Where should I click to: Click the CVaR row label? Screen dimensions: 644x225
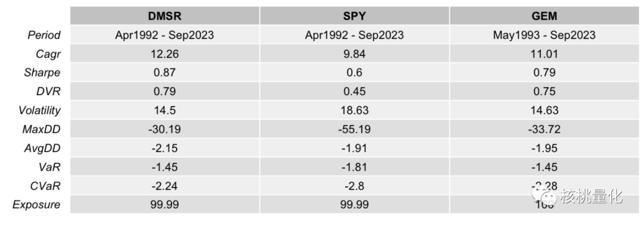pyautogui.click(x=47, y=186)
